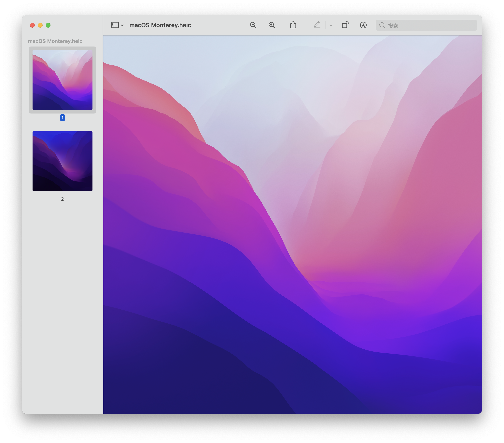The height and width of the screenshot is (443, 504).
Task: Enter full screen with green button
Action: (x=48, y=25)
